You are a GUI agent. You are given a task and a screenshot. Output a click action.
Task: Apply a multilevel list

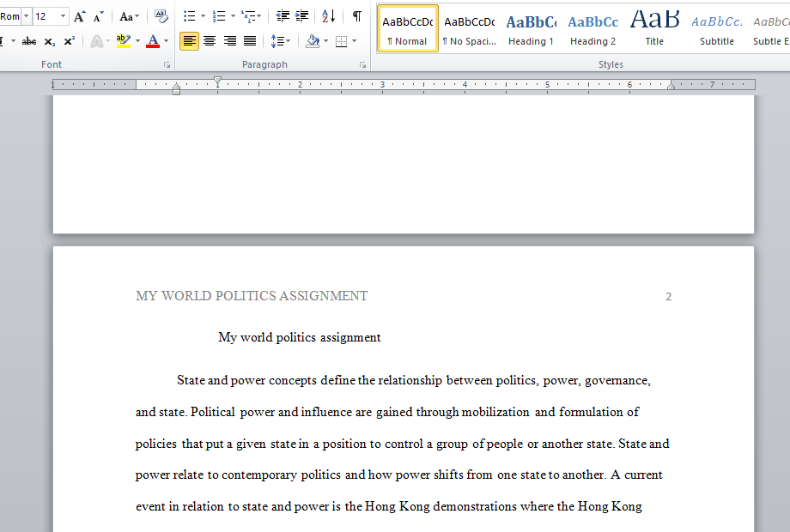(x=248, y=16)
